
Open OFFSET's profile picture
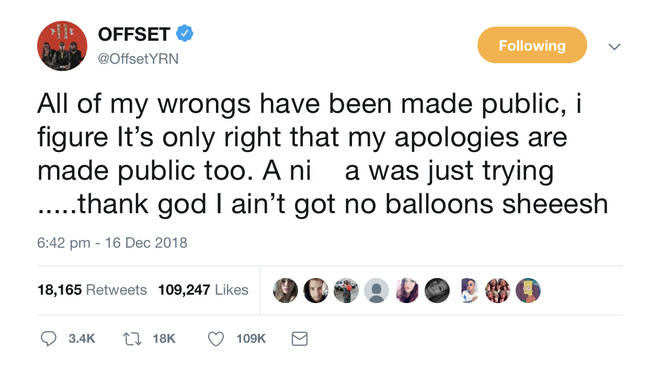(x=62, y=45)
